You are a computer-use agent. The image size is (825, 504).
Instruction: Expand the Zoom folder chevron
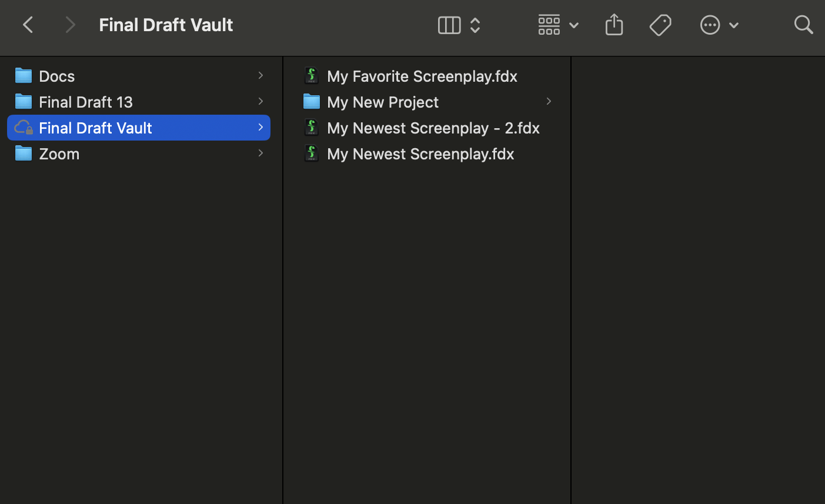click(x=260, y=153)
